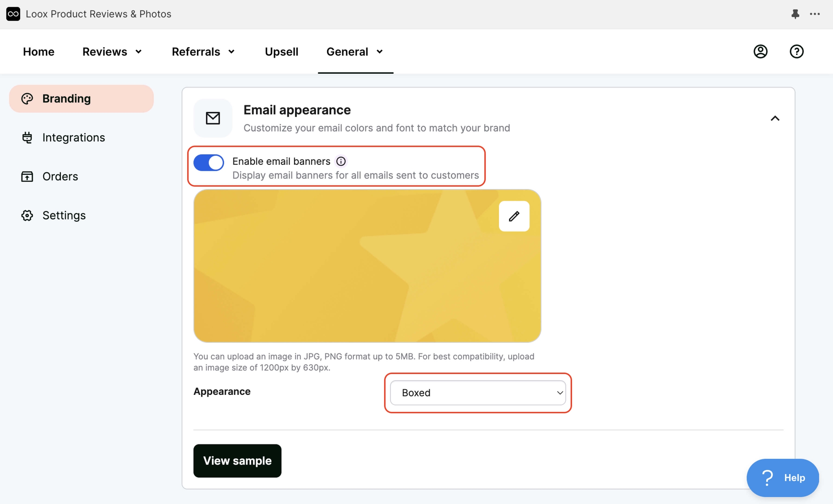Edit the banner image with the pencil icon
Viewport: 833px width, 504px height.
[514, 216]
